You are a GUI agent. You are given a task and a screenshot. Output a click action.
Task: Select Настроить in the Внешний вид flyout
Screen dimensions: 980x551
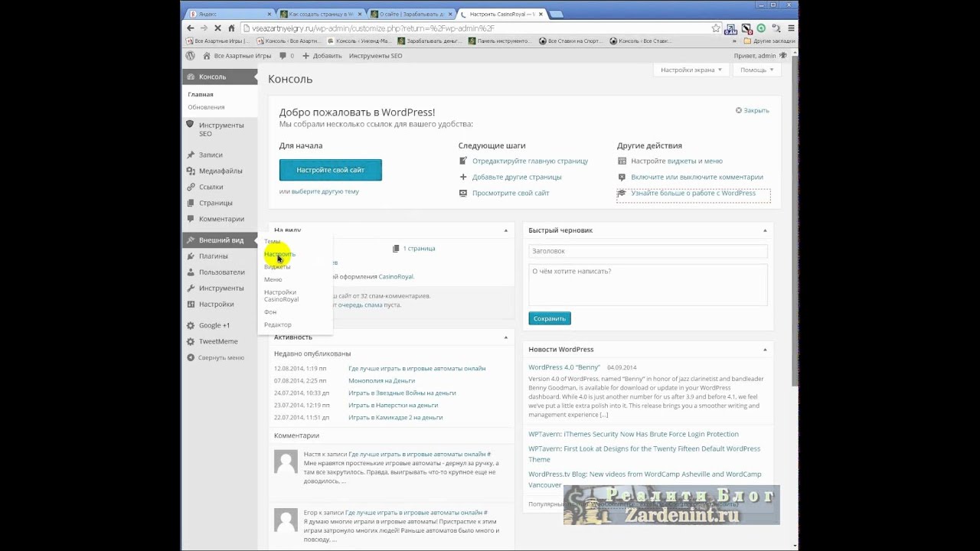279,254
